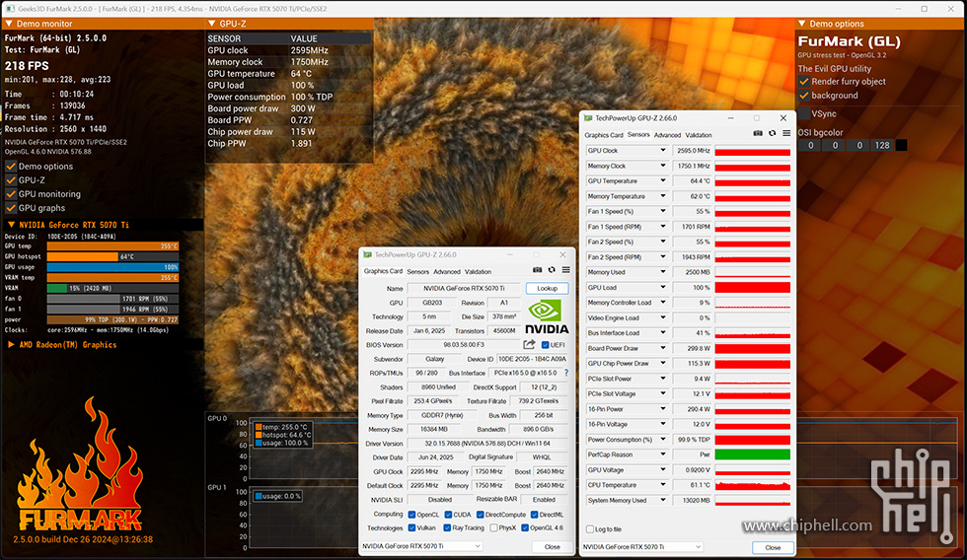Click Chip PPW row in GPU-Z overlay
This screenshot has width=967, height=560.
288,144
